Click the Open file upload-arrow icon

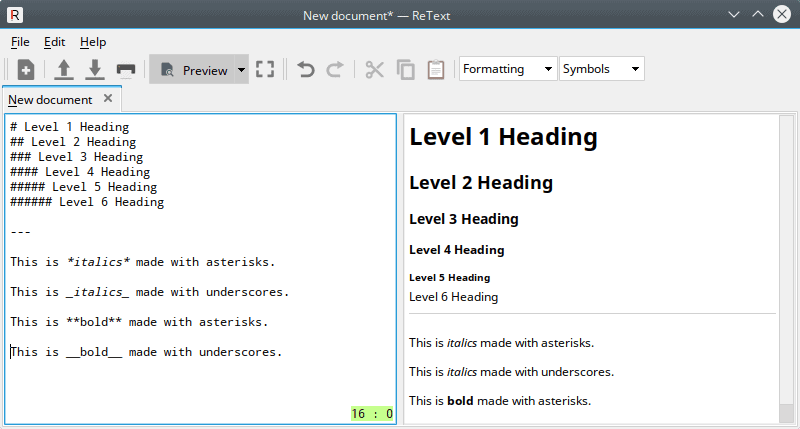point(64,70)
